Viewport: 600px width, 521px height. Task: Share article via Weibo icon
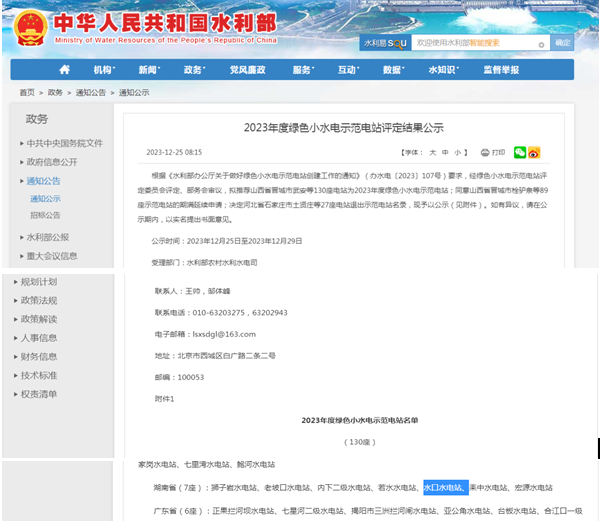534,153
